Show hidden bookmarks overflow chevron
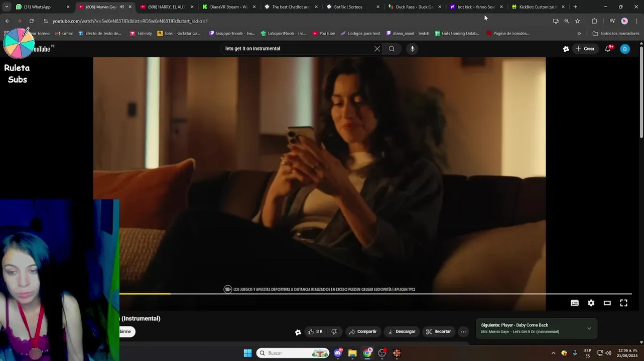Image resolution: width=644 pixels, height=361 pixels. tap(579, 34)
